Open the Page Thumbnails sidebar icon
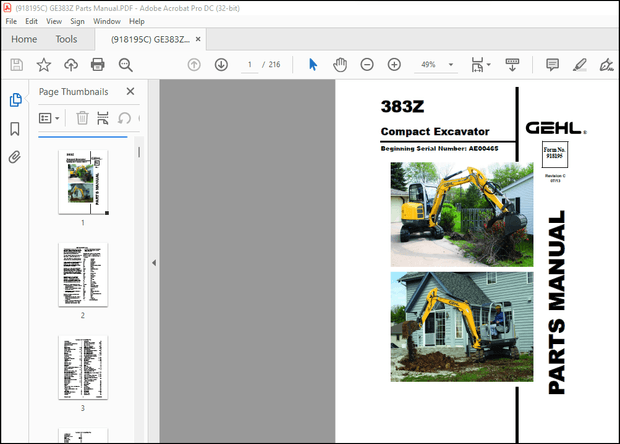The image size is (620, 444). point(15,100)
